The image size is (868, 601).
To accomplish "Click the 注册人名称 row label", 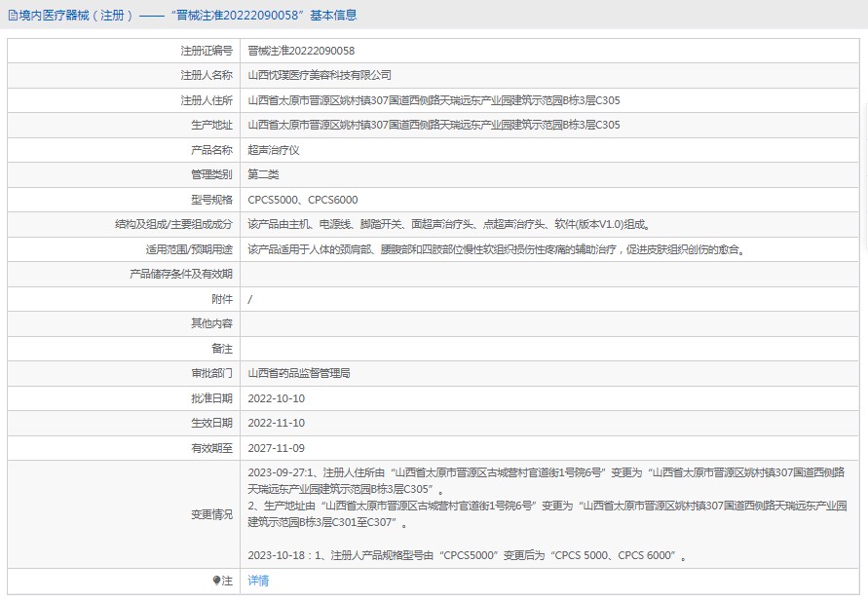I will point(207,75).
